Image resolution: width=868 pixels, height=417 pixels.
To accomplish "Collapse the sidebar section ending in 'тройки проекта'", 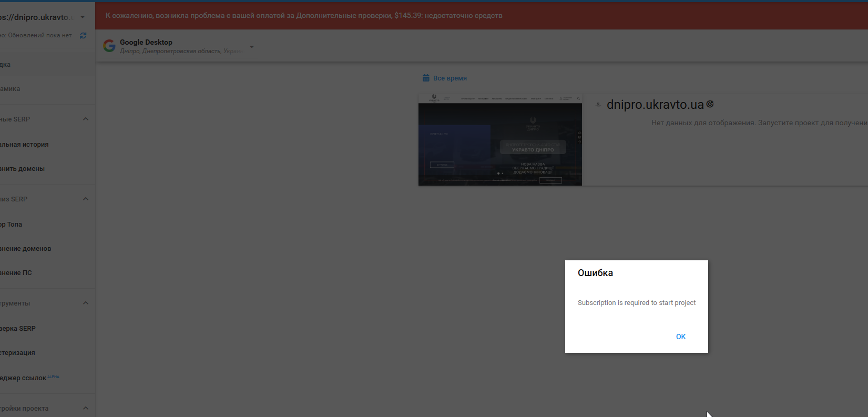I will [x=86, y=408].
